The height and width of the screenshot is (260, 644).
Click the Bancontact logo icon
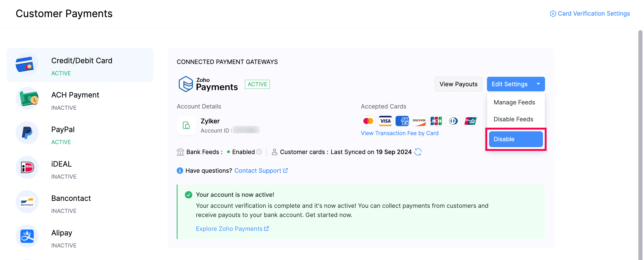click(x=27, y=202)
